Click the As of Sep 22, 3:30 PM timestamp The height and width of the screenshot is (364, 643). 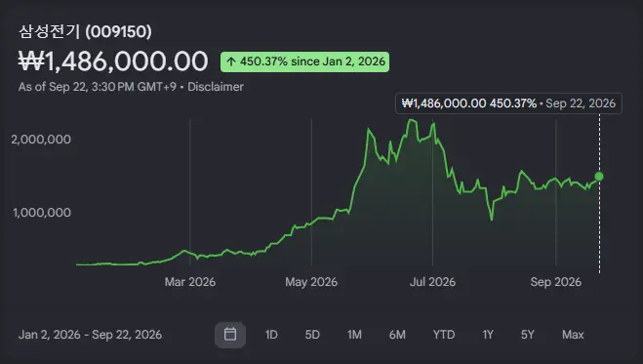click(x=98, y=87)
